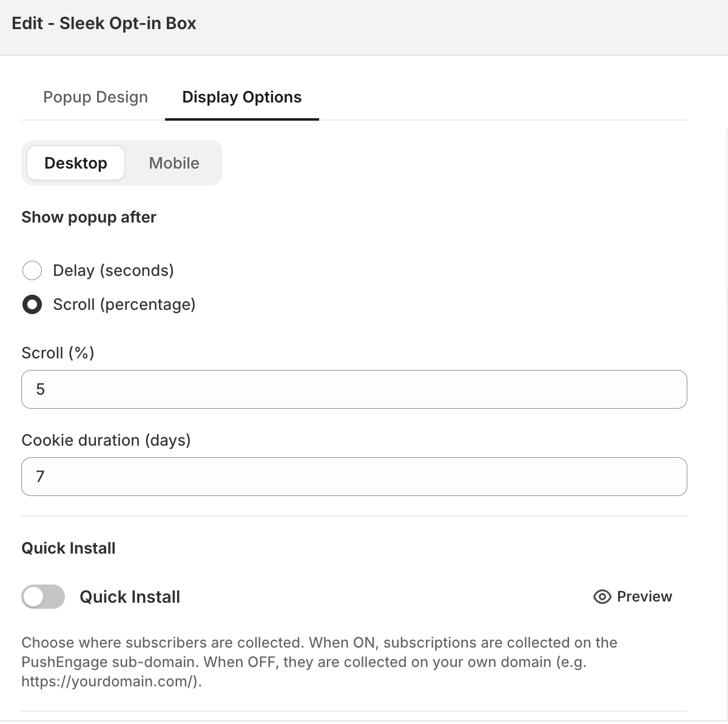Screen dimensions: 728x724
Task: Click the Quick Install toggle label text
Action: coord(130,597)
